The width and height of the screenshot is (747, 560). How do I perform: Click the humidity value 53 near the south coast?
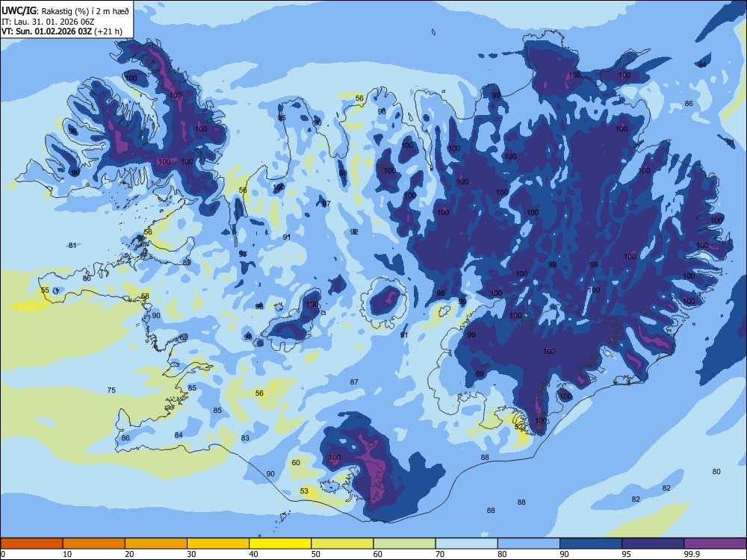[x=304, y=491]
